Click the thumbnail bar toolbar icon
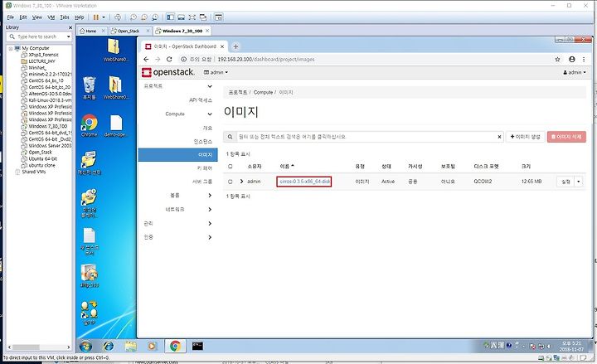Image resolution: width=597 pixels, height=364 pixels. tap(182, 17)
